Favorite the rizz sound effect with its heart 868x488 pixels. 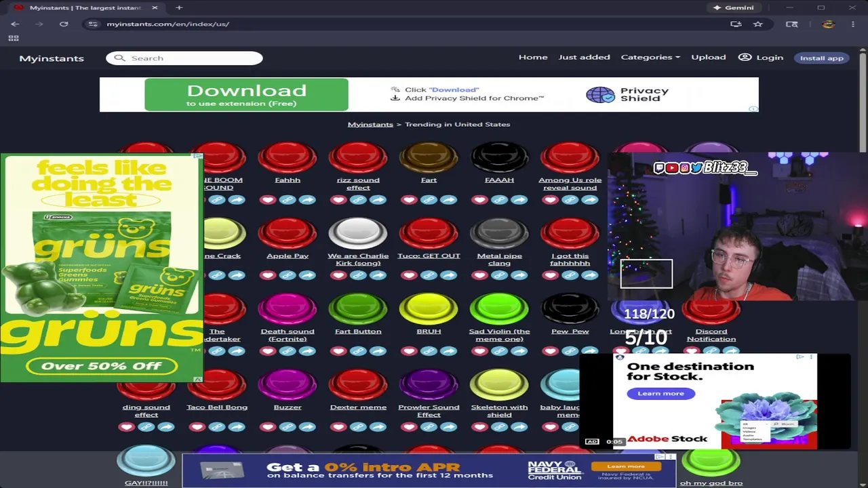[x=338, y=200]
